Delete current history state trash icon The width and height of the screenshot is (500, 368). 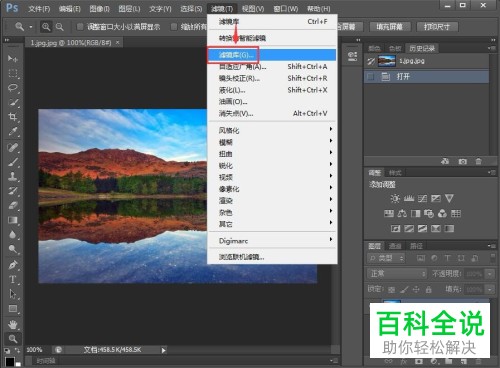tap(479, 162)
